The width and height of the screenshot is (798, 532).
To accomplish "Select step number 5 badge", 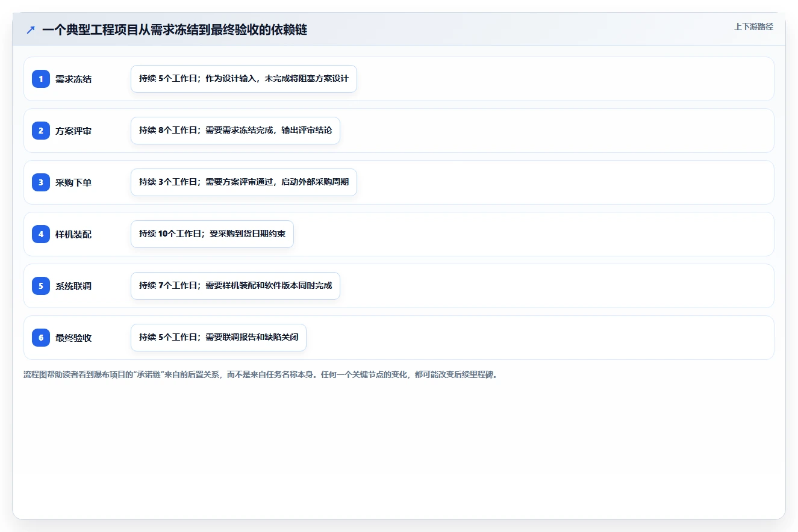I will click(41, 286).
